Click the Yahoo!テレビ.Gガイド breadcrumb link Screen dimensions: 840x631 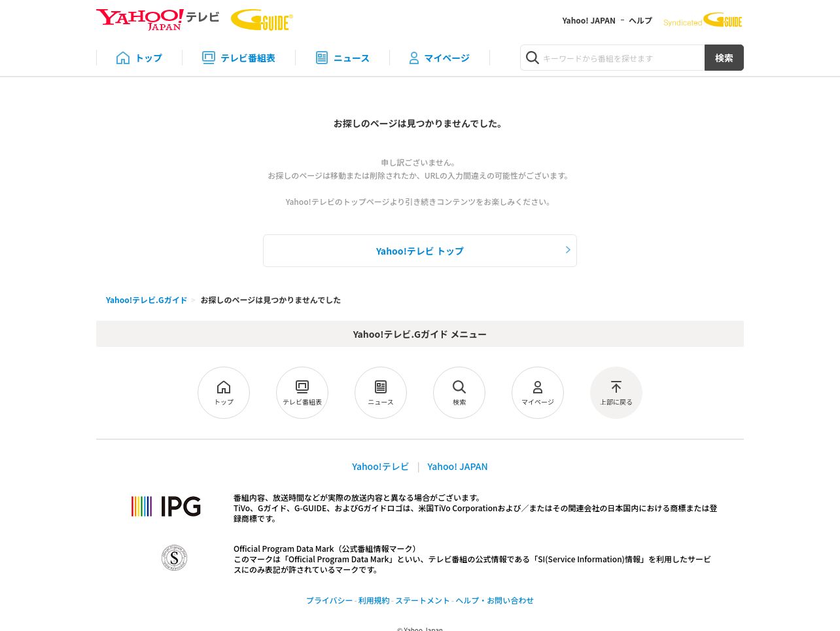pyautogui.click(x=147, y=300)
